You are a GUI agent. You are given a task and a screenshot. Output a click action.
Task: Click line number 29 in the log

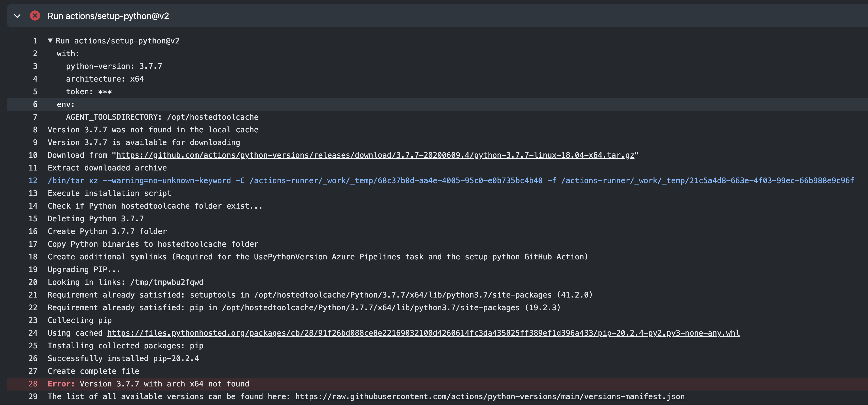(x=33, y=397)
